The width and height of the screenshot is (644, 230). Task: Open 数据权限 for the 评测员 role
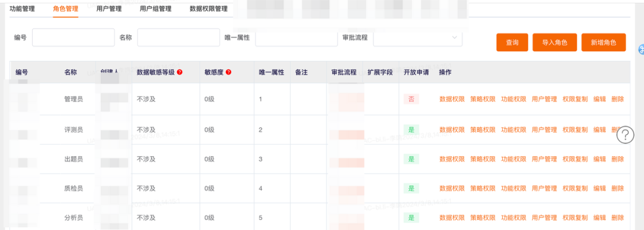pos(452,130)
